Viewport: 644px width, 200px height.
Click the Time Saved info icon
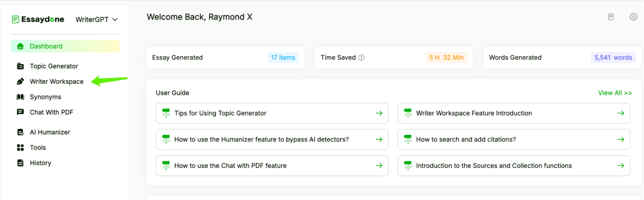361,57
